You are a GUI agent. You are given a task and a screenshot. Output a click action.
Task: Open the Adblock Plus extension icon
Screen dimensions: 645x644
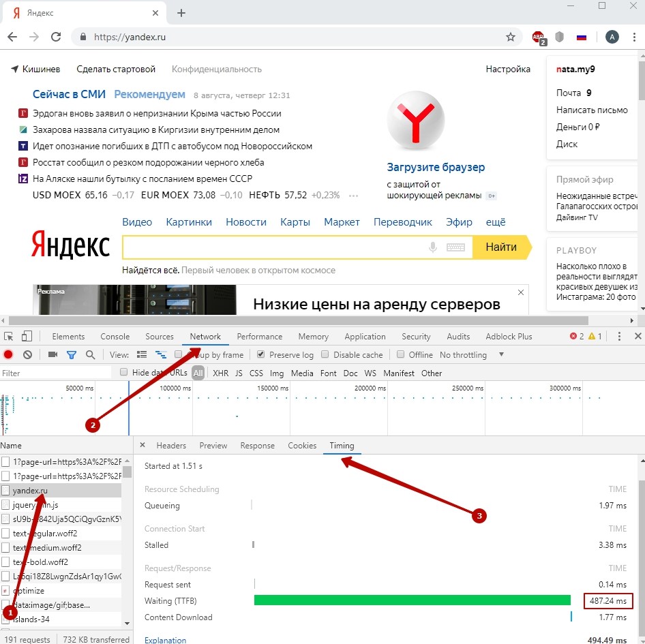pyautogui.click(x=539, y=37)
